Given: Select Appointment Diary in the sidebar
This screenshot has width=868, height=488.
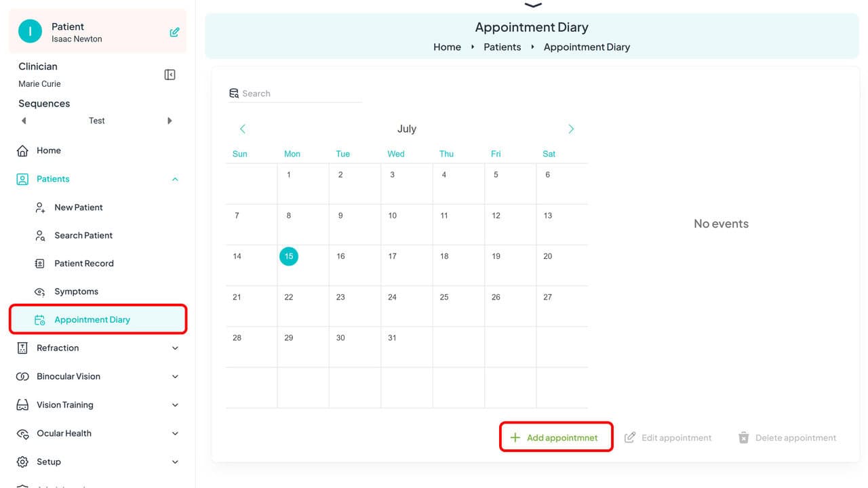Looking at the screenshot, I should click(92, 319).
